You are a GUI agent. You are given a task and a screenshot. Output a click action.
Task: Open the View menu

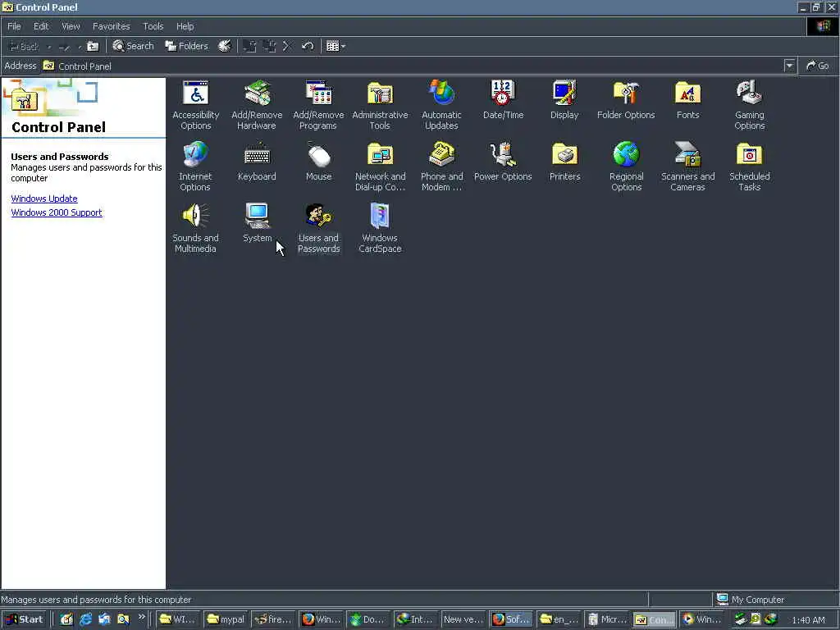click(71, 26)
